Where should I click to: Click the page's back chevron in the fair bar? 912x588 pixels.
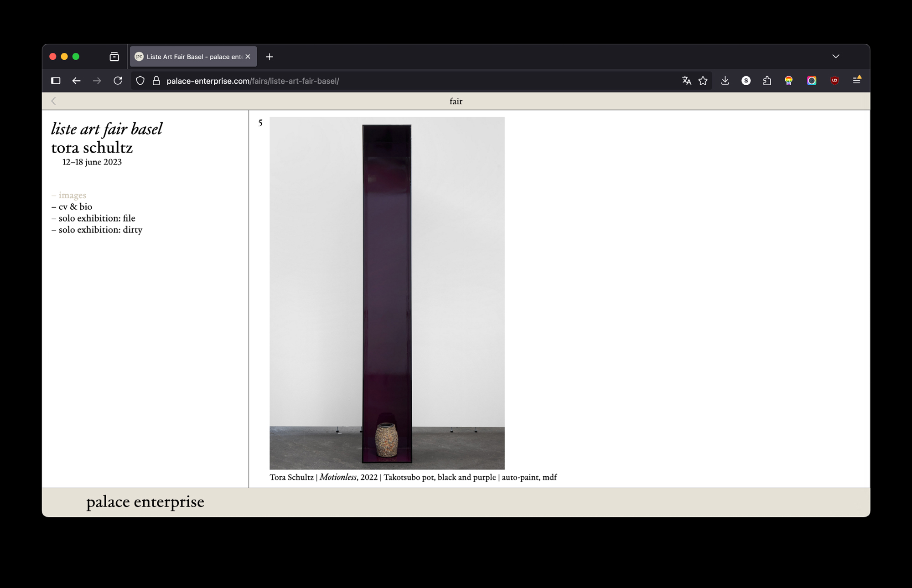[x=54, y=101]
